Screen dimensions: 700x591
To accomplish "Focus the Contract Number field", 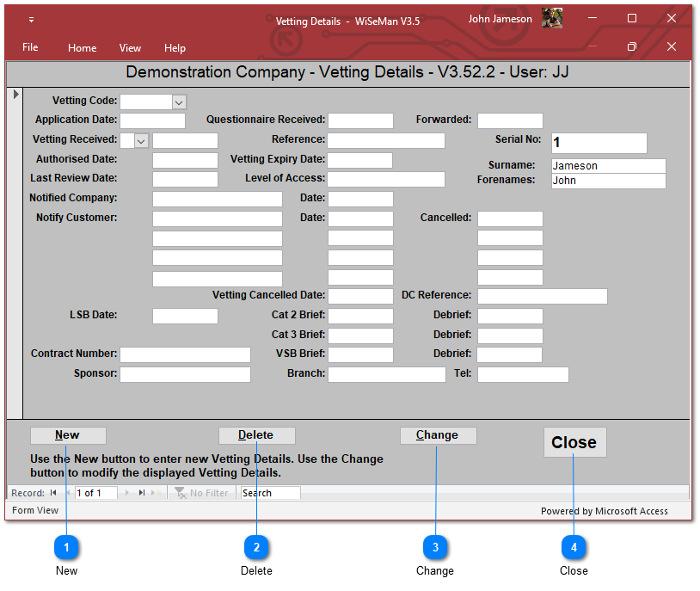I will tap(185, 354).
